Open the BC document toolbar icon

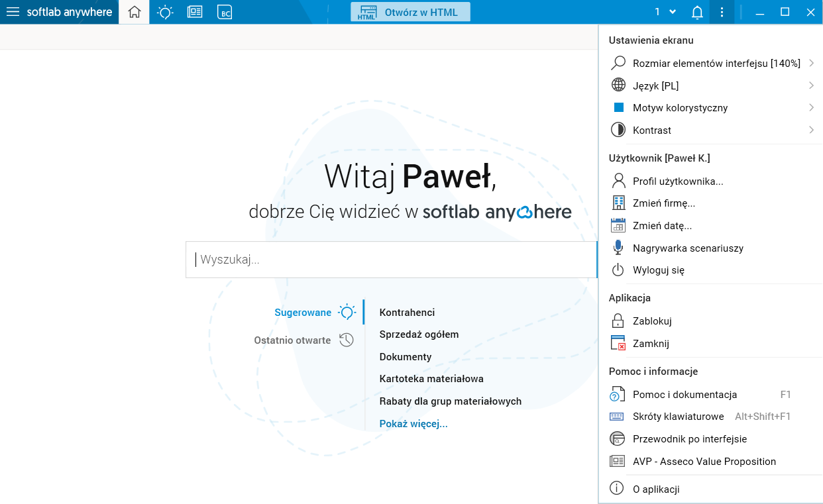(225, 12)
